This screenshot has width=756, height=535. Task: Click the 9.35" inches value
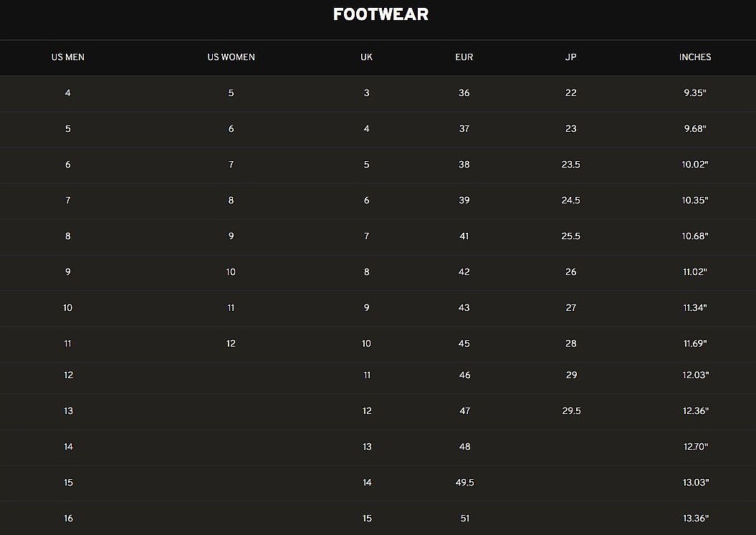[695, 93]
